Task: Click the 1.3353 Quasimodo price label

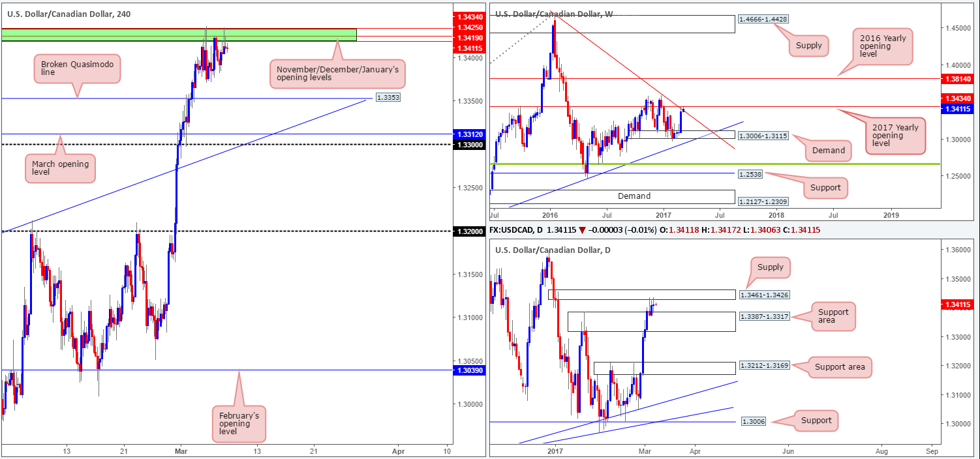Action: pos(388,98)
